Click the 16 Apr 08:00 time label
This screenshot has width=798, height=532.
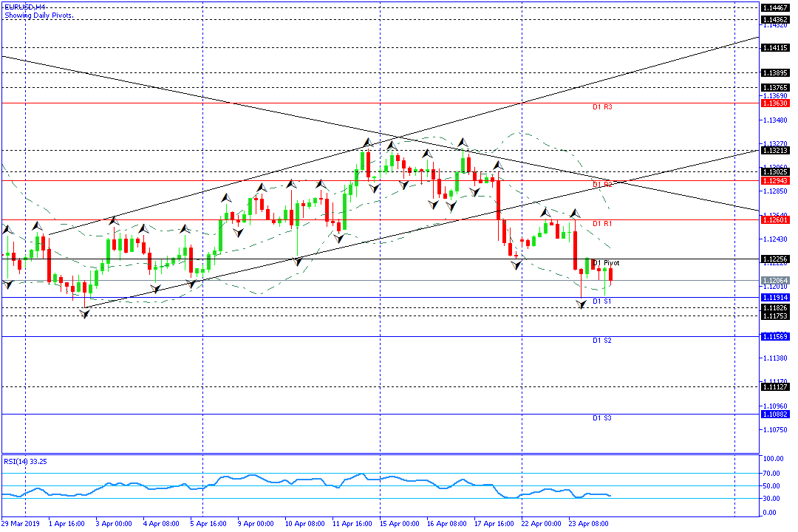click(447, 523)
